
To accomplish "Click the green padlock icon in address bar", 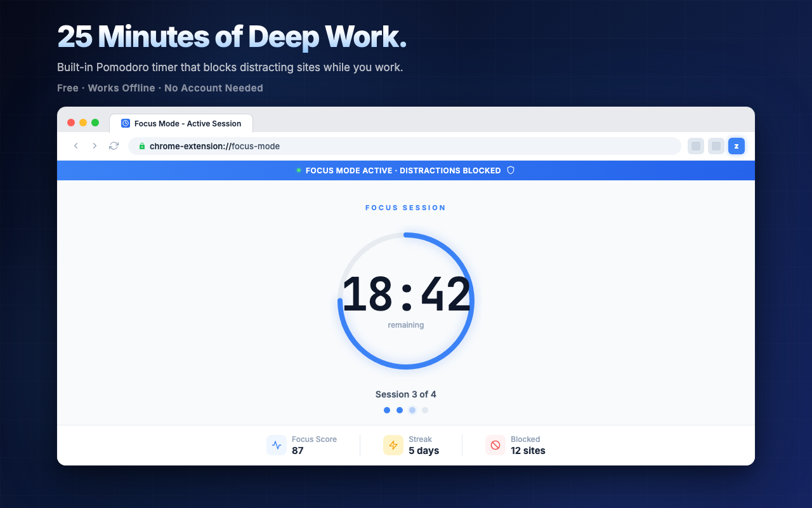I will point(142,146).
